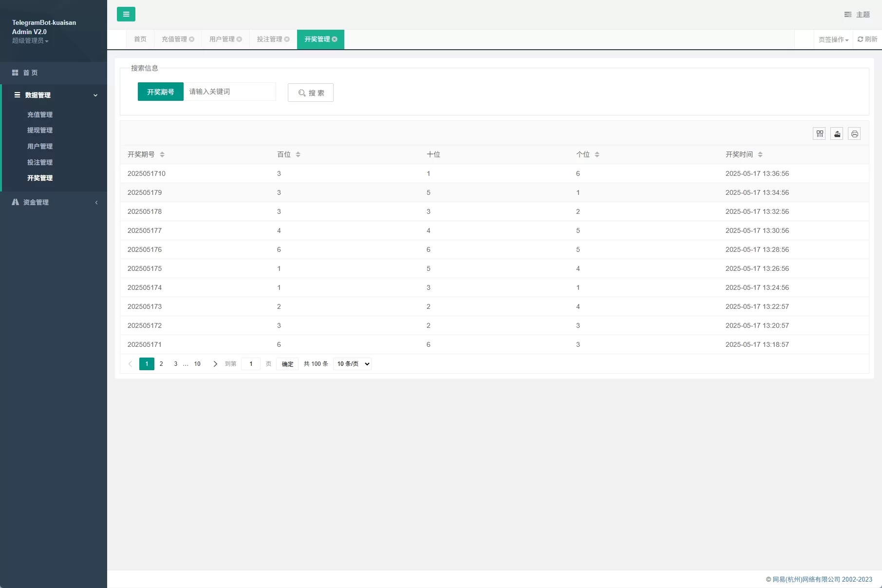Close the 充值管理 tab
The width and height of the screenshot is (882, 588).
click(x=192, y=39)
